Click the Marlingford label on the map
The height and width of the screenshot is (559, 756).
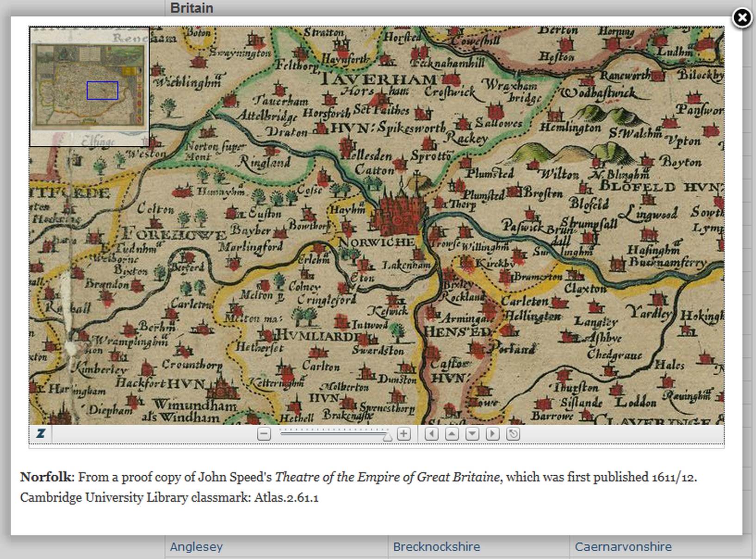250,247
